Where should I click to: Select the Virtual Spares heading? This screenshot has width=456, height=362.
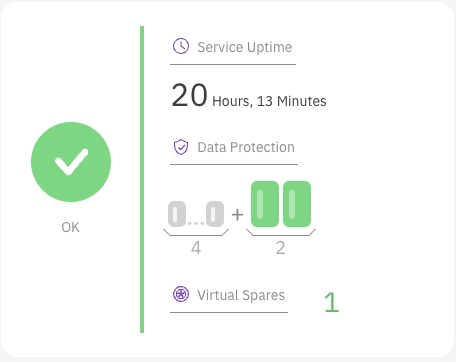[x=241, y=295]
